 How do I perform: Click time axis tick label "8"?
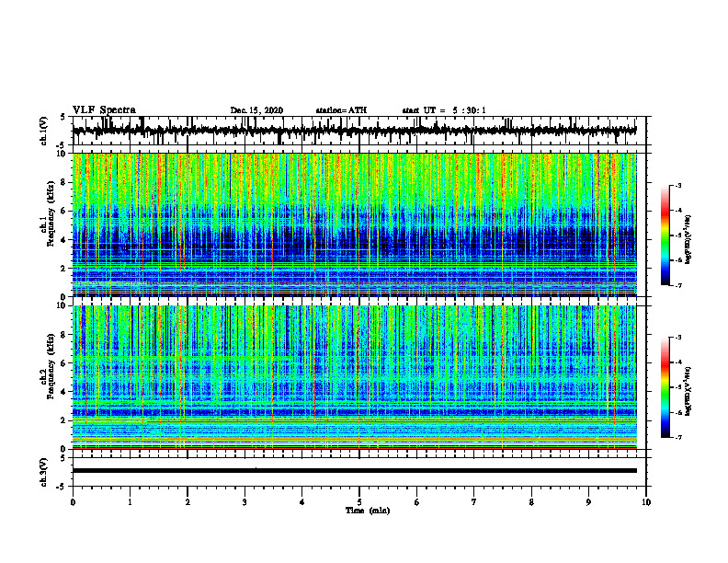click(531, 502)
